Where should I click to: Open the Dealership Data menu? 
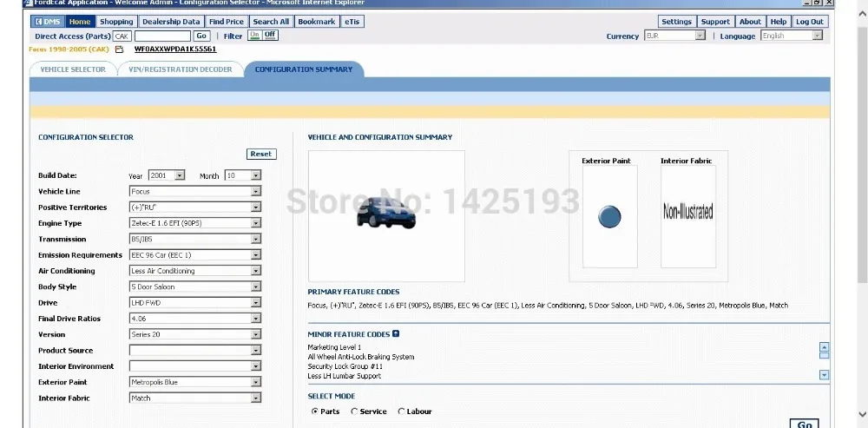point(171,22)
